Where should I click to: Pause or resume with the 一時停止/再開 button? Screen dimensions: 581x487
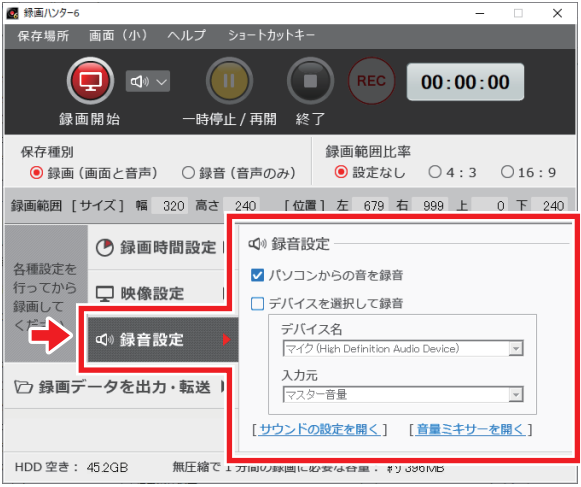[x=229, y=80]
